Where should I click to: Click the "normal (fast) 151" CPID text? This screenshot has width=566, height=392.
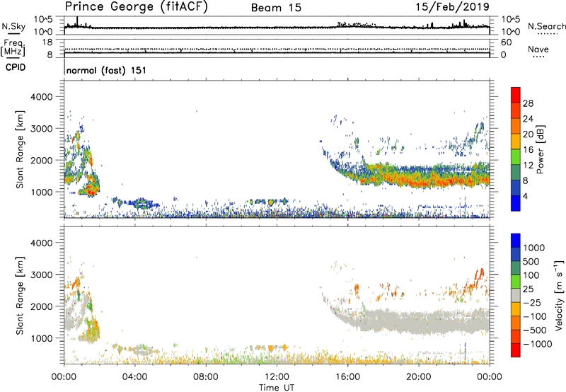click(107, 70)
